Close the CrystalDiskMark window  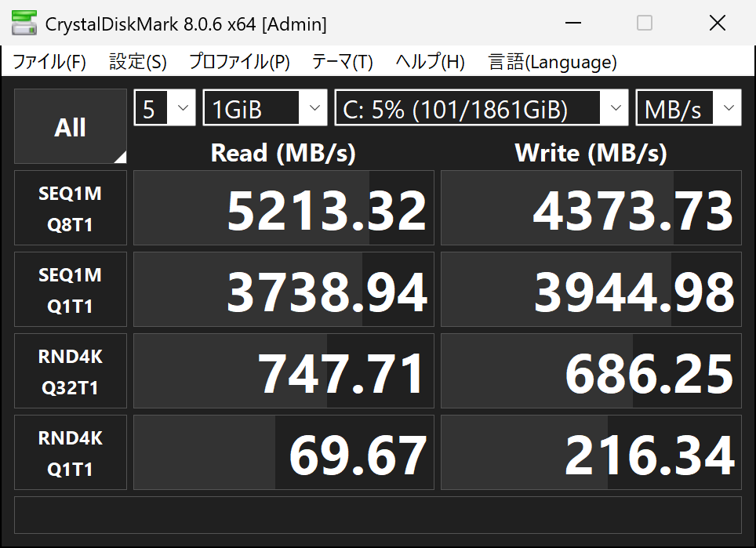(717, 24)
